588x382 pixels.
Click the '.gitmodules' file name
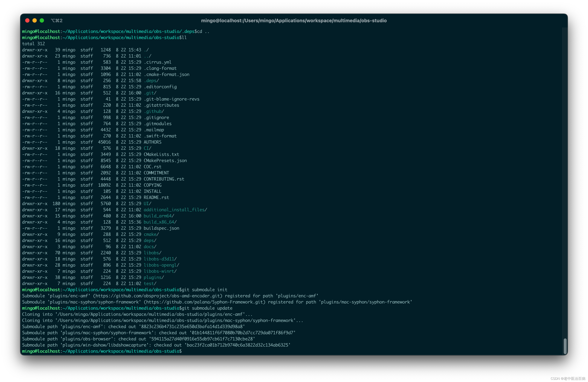[x=158, y=124]
